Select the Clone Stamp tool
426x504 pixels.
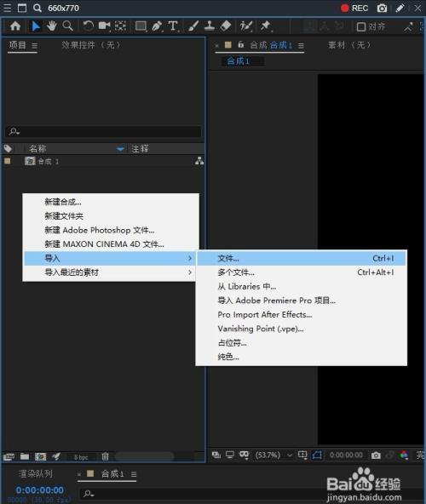pos(210,26)
